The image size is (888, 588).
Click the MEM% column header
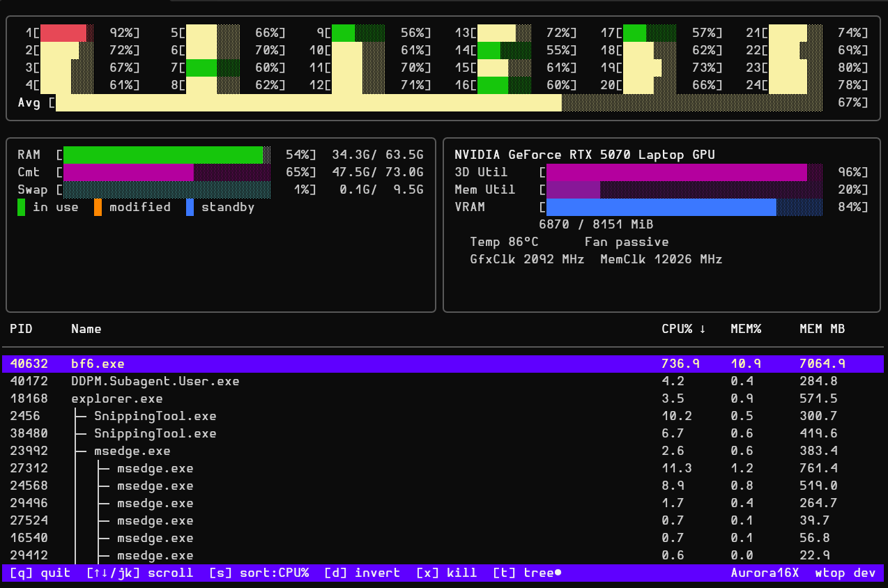(746, 329)
